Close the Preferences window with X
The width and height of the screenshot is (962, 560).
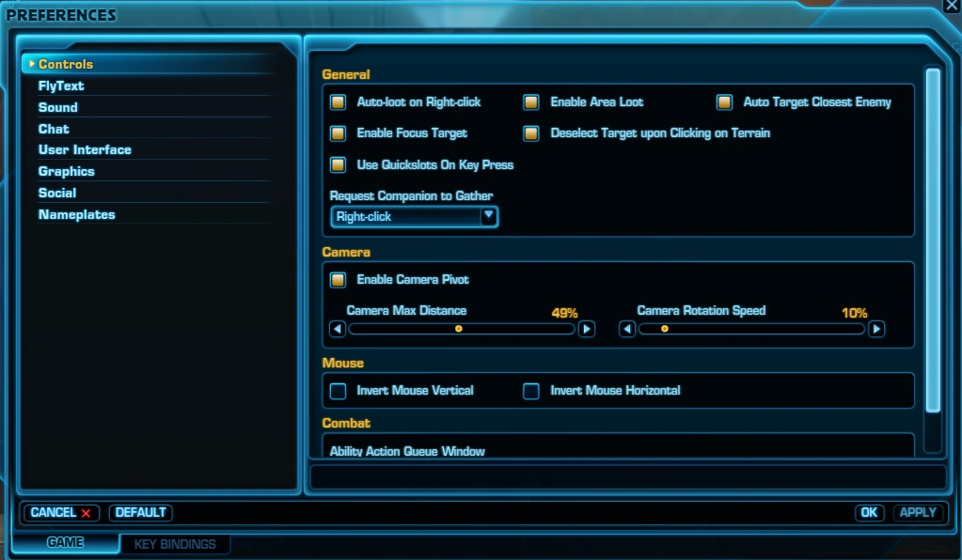[x=951, y=7]
